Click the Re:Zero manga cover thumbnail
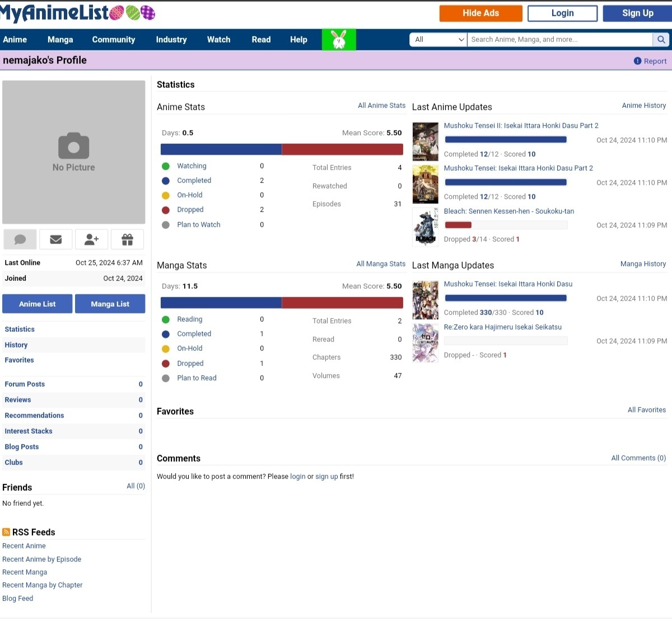The width and height of the screenshot is (672, 620). click(x=426, y=342)
